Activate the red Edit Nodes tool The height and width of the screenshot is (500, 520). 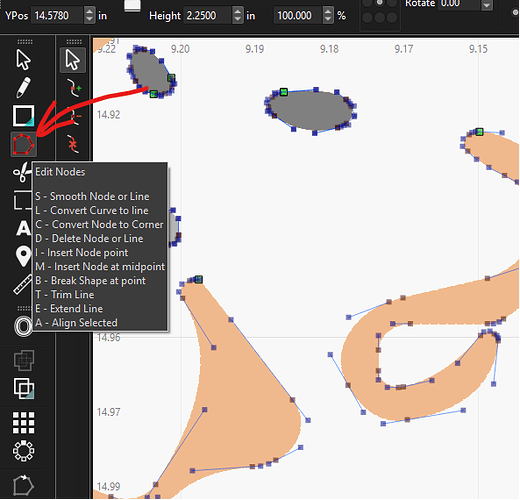(x=23, y=144)
